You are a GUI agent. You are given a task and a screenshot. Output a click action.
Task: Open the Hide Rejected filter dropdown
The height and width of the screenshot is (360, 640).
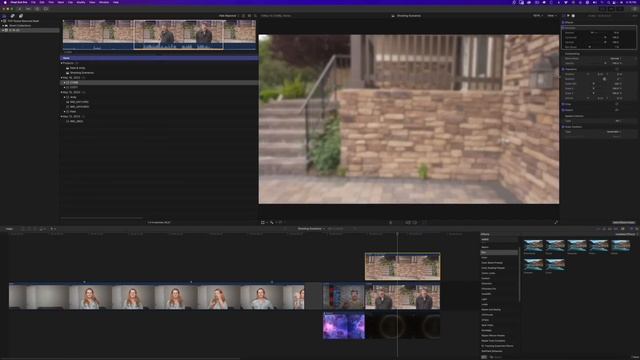click(228, 16)
